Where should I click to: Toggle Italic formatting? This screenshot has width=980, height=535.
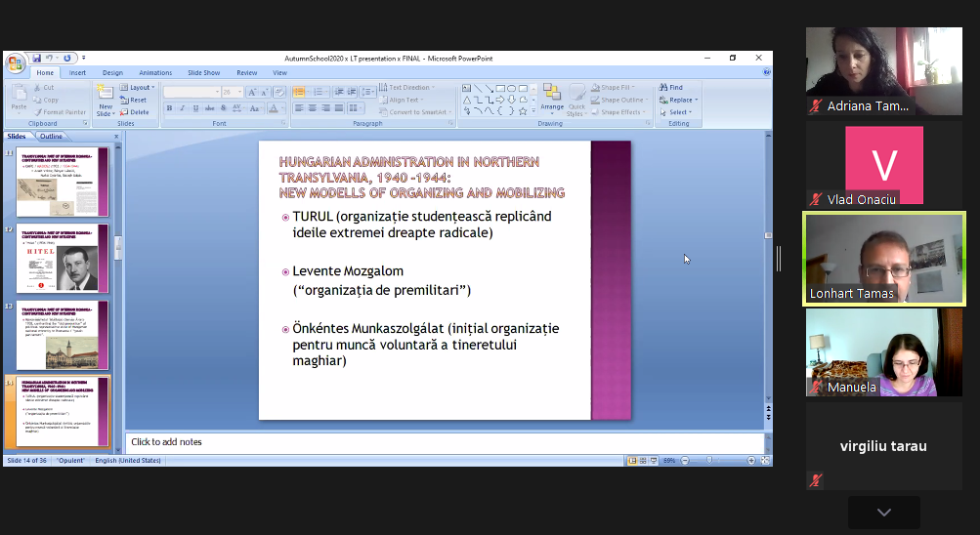pos(183,108)
